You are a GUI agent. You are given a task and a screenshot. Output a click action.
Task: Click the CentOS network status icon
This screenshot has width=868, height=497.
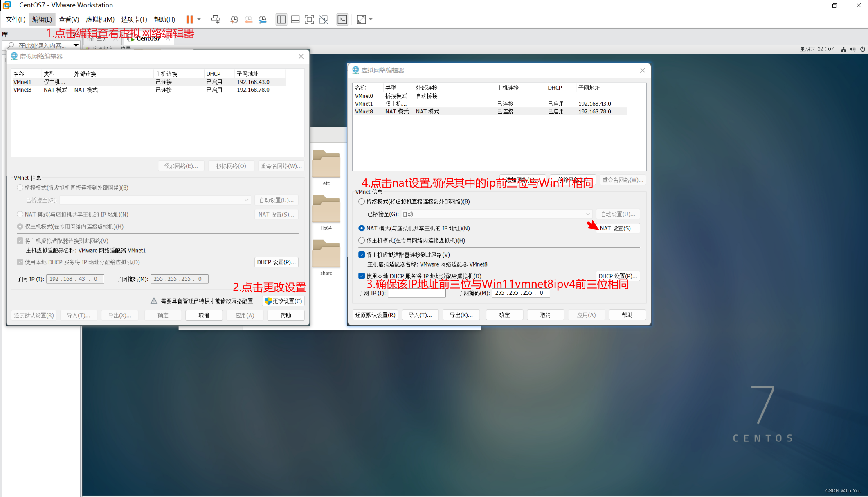point(843,49)
